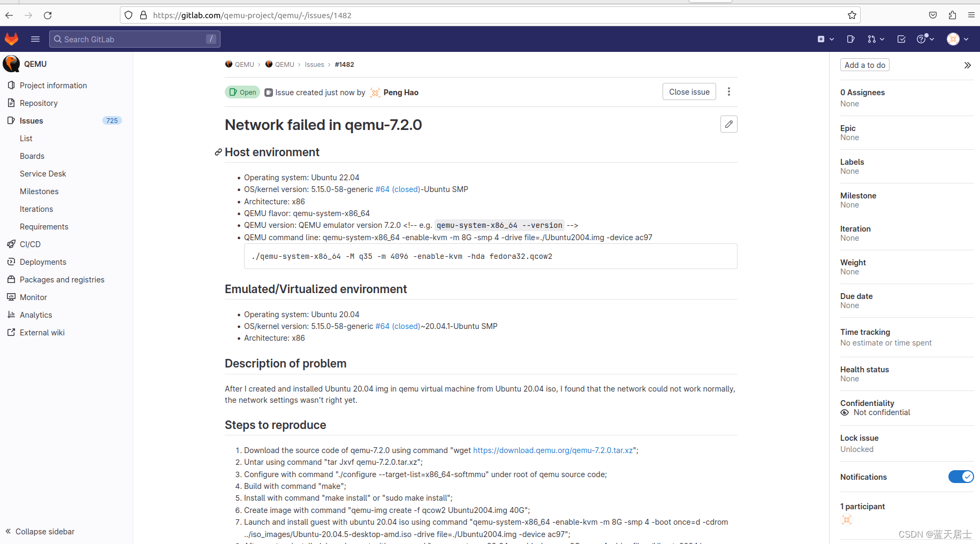Image resolution: width=980 pixels, height=544 pixels.
Task: Click the #1482 breadcrumb
Action: [x=344, y=65]
